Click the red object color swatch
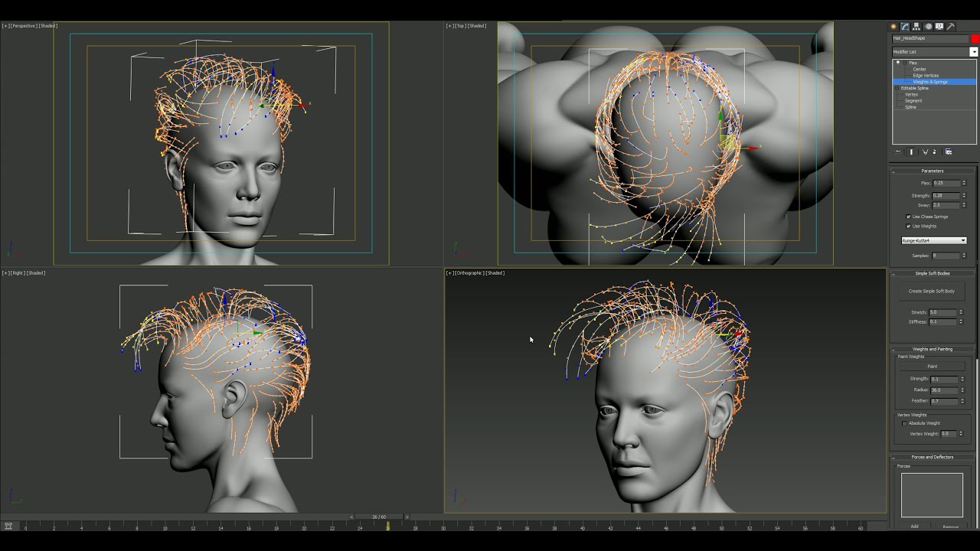Viewport: 980px width, 551px height. pos(975,38)
